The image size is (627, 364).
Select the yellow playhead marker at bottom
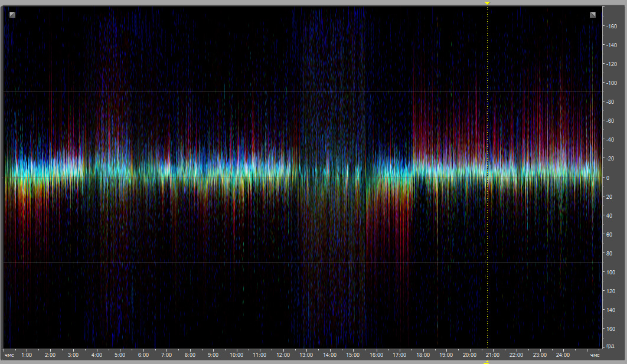[x=487, y=362]
